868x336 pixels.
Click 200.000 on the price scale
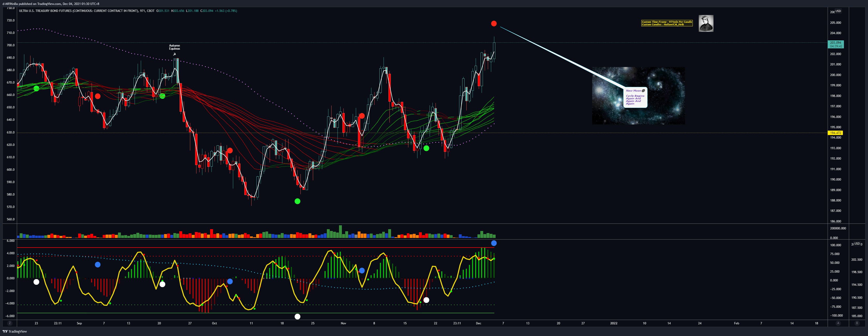(x=835, y=75)
